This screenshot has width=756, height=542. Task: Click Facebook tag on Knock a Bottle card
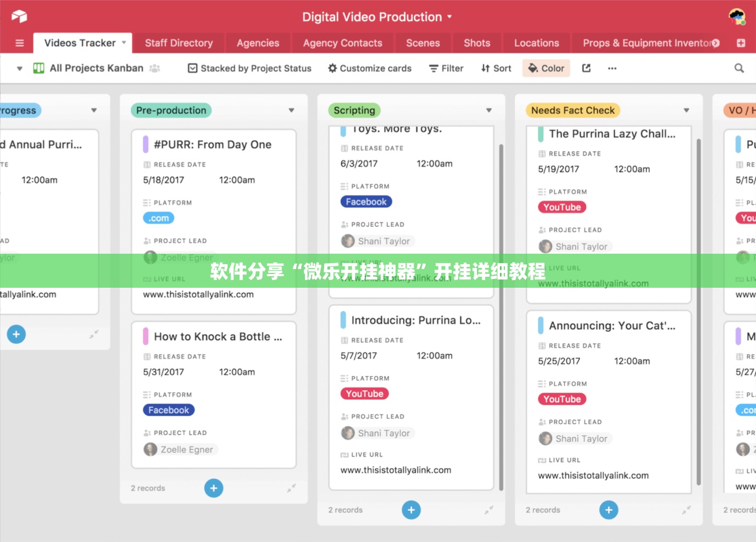click(169, 410)
